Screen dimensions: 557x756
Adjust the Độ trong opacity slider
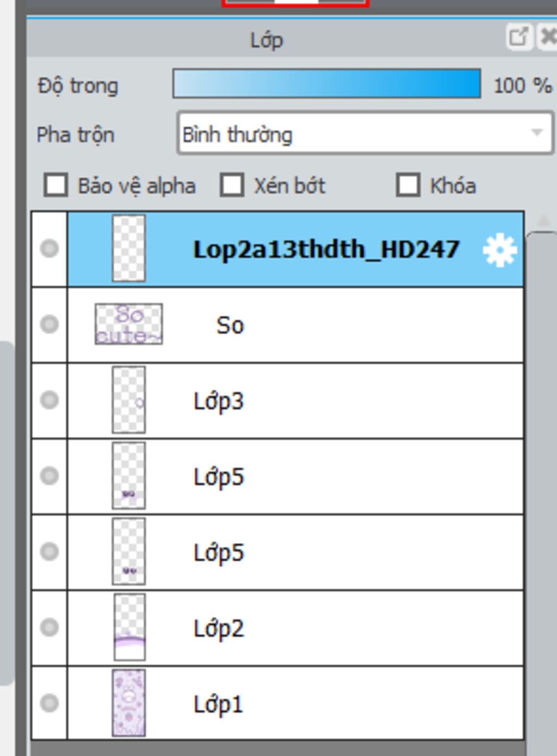327,83
